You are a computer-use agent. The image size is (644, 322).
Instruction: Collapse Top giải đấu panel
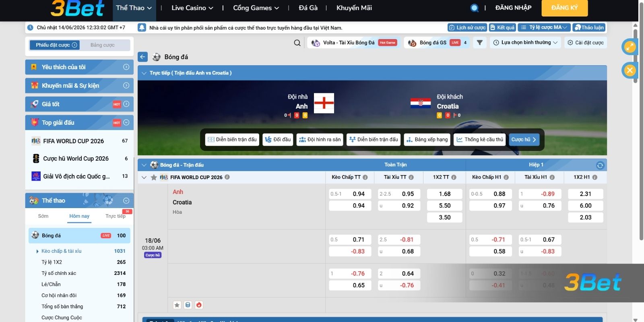[126, 123]
